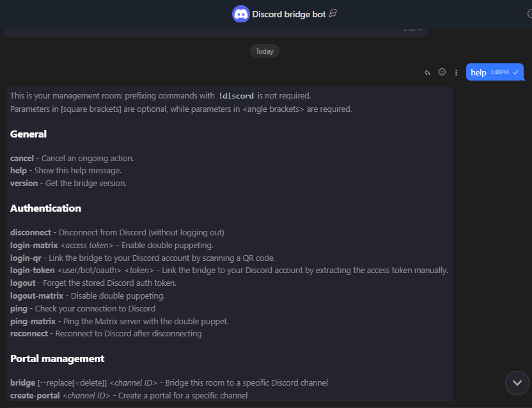Click the 3:48PM timestamp on help message
The width and height of the screenshot is (532, 408).
[499, 73]
